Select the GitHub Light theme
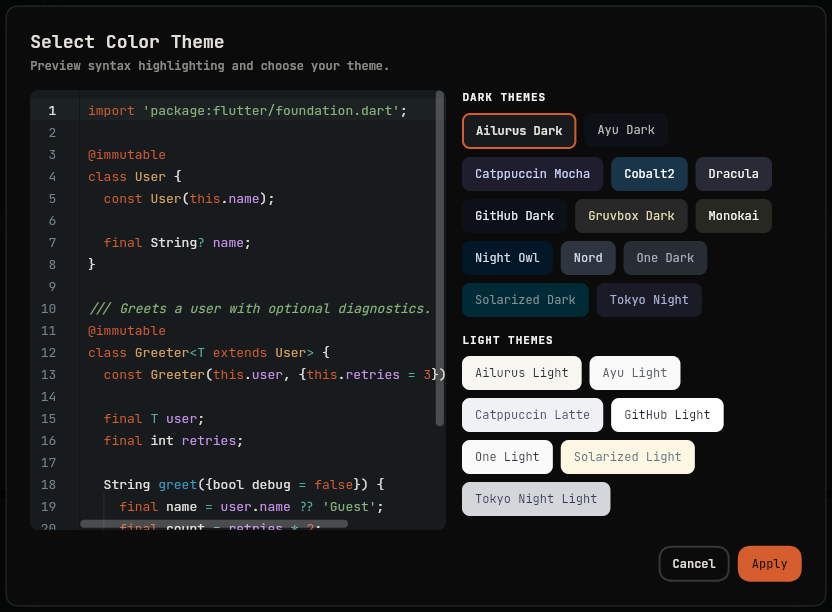 667,415
